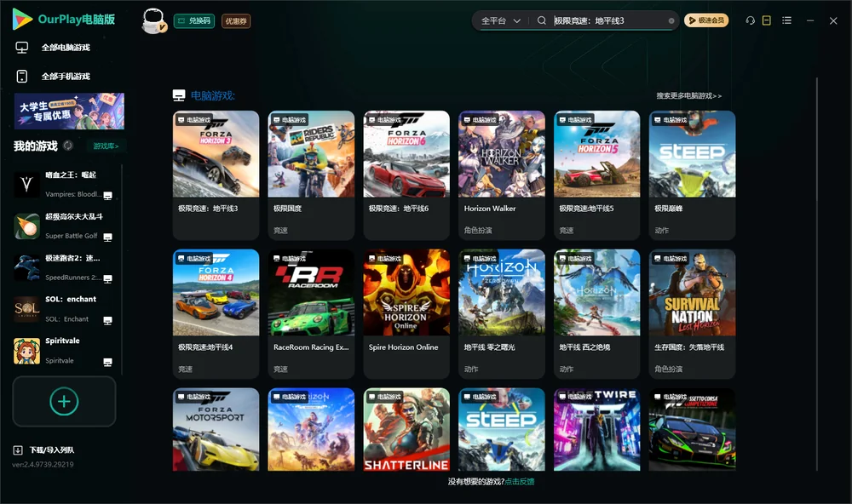Click the 极速跑者2 game icon
This screenshot has width=852, height=504.
[x=26, y=267]
